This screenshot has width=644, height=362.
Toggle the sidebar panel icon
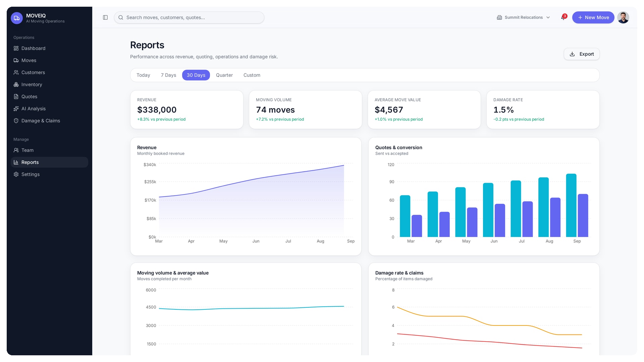coord(105,17)
